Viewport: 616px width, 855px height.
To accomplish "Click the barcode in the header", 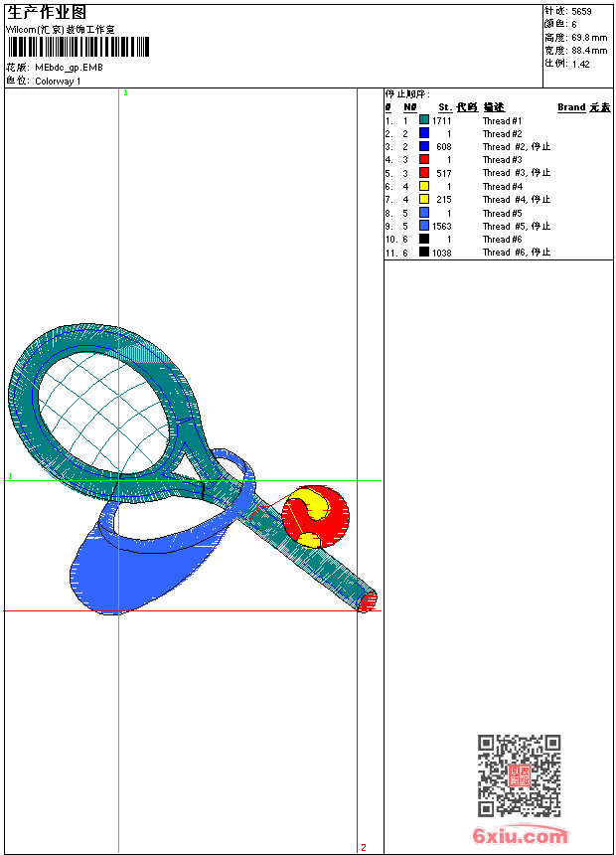I will 77,47.
